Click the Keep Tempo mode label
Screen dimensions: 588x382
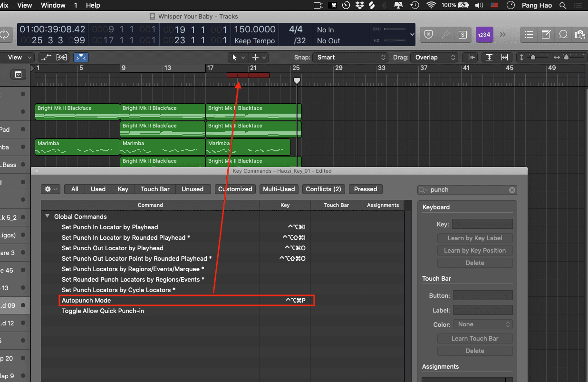point(255,41)
